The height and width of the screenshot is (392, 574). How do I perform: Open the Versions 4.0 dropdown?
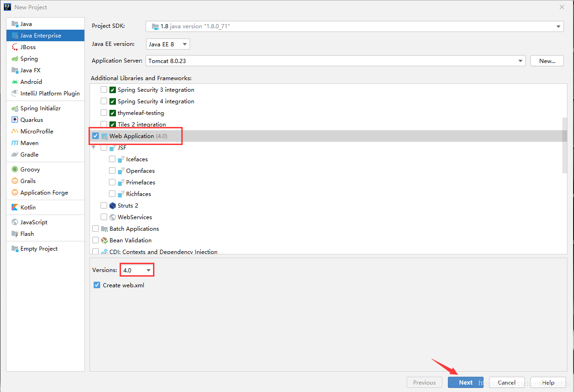137,270
